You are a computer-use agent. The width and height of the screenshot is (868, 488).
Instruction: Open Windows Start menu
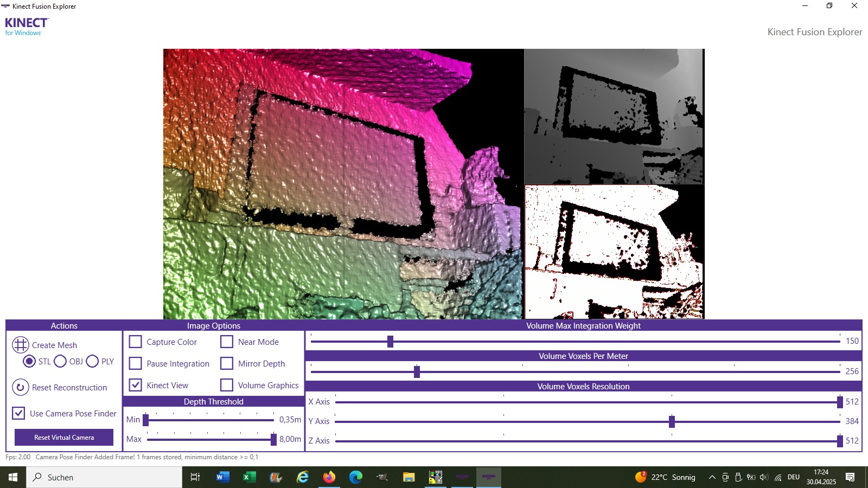coord(13,477)
